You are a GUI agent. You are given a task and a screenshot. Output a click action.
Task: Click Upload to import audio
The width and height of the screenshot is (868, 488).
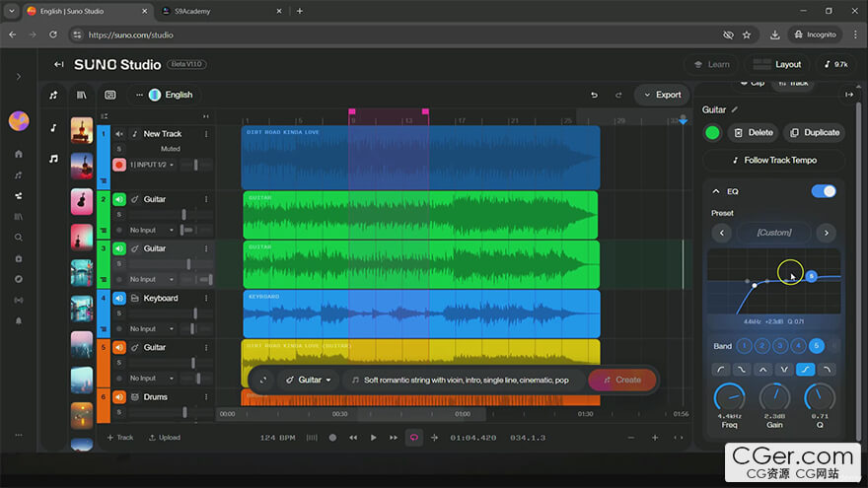pos(165,438)
